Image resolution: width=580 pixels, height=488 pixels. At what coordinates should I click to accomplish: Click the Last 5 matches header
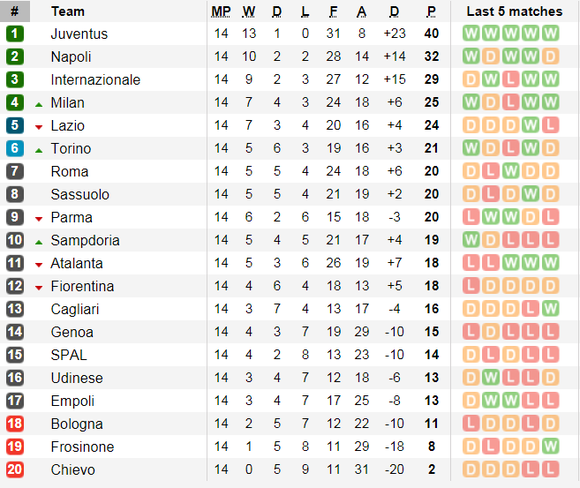coord(514,11)
